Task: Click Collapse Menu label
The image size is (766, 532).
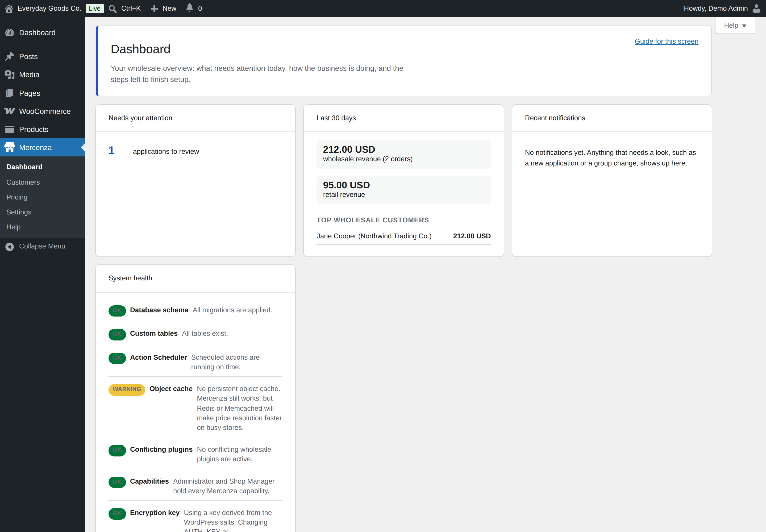Action: [42, 246]
